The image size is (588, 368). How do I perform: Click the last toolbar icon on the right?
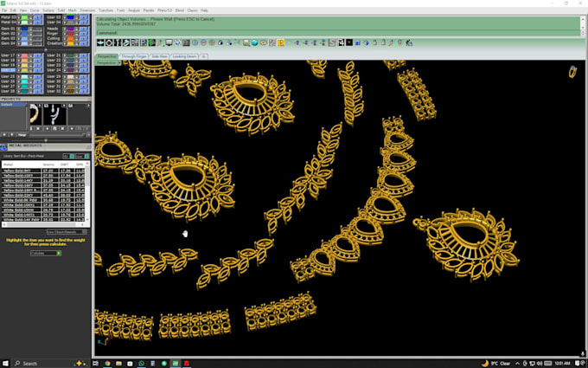(x=408, y=42)
